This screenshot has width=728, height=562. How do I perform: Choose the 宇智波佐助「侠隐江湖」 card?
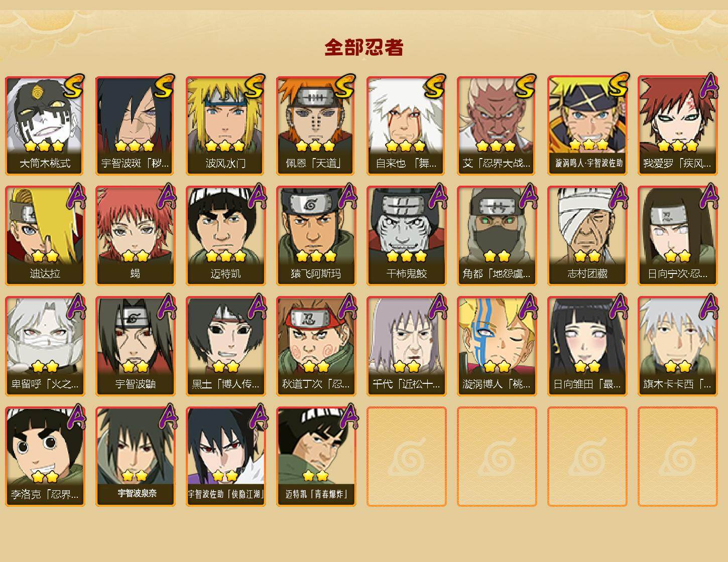tap(226, 457)
